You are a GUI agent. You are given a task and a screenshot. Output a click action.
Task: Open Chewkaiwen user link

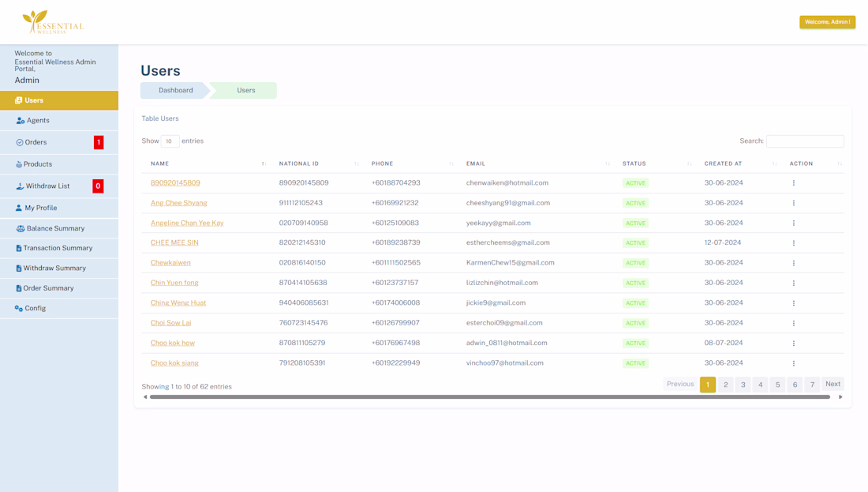(170, 263)
